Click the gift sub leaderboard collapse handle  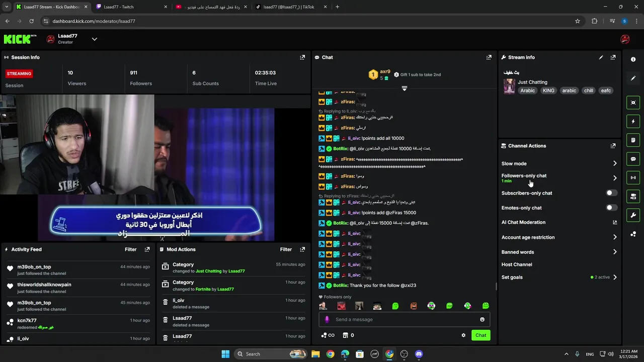(404, 88)
